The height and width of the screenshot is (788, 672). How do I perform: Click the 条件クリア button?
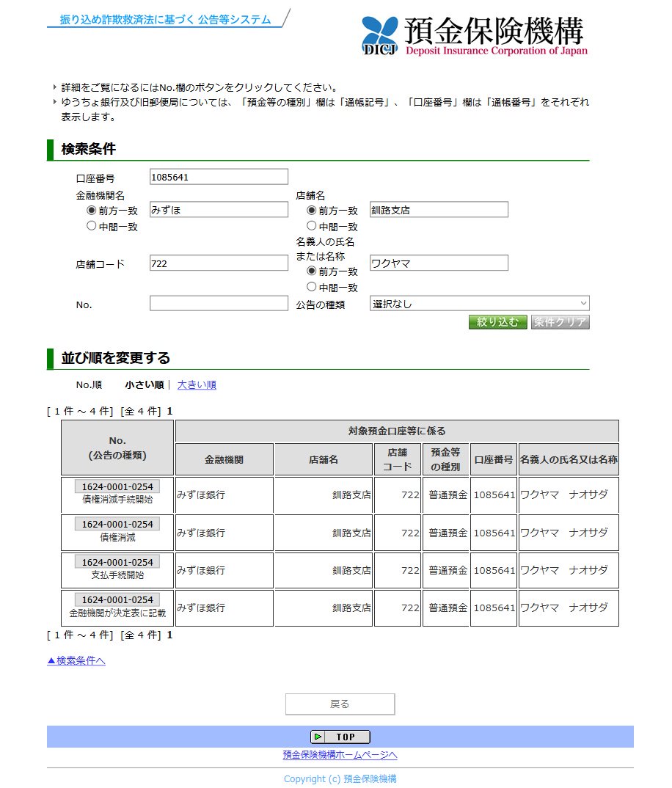(x=560, y=322)
